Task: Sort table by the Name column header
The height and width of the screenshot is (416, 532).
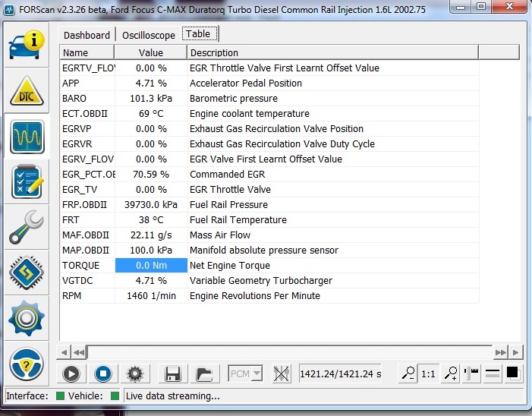Action: 87,53
